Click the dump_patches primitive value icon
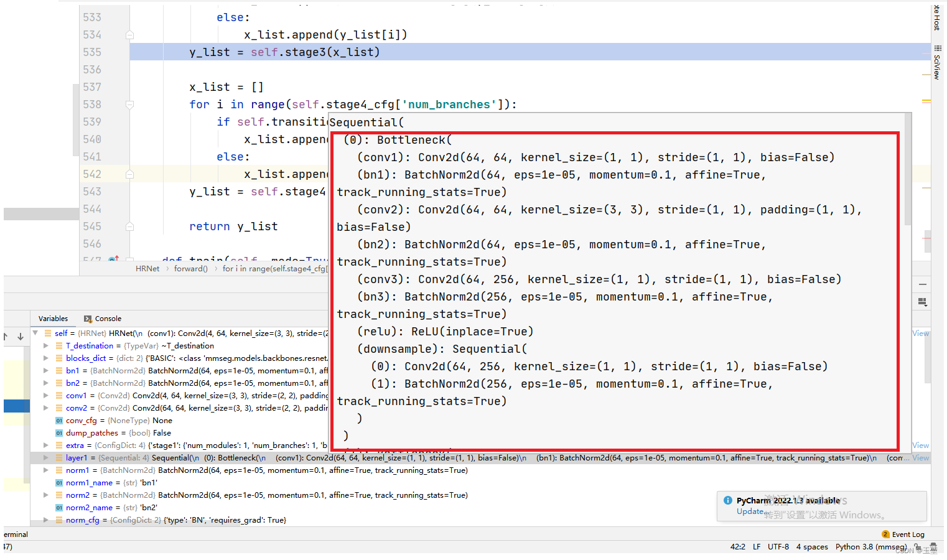Screen dimensions: 947x560 point(59,433)
